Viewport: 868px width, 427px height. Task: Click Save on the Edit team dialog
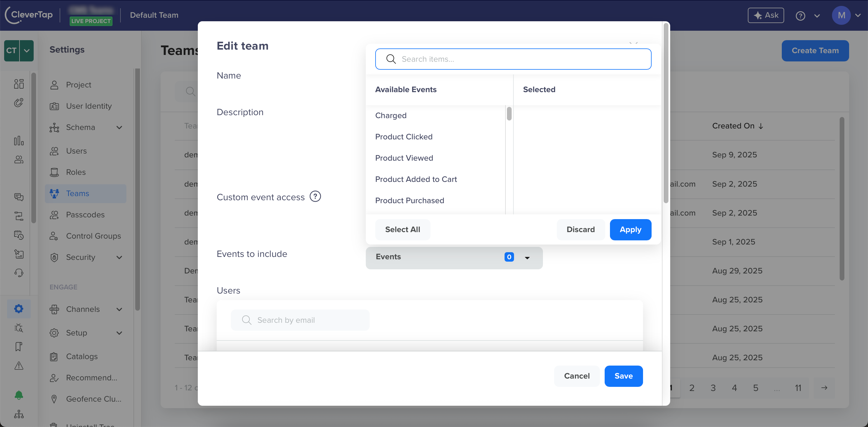coord(623,376)
